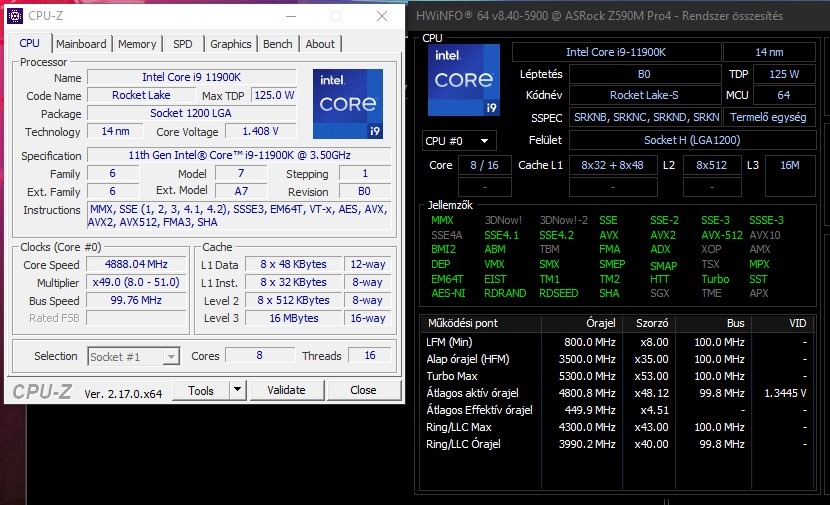Click the Core Speed value 4888.04 MHz
Screen dimensions: 830x505
coord(136,264)
